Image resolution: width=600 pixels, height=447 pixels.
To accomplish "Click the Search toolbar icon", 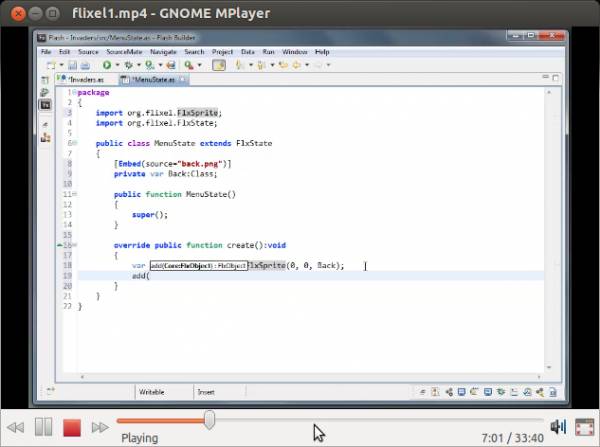I will 189,65.
